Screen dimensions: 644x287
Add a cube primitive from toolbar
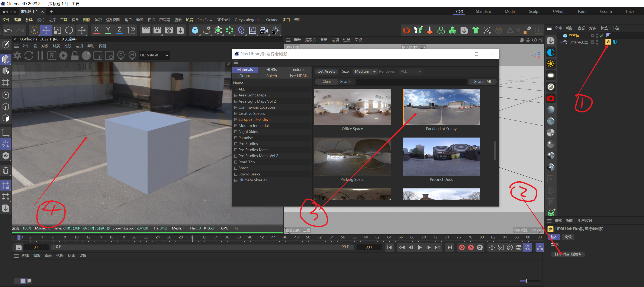click(x=195, y=30)
